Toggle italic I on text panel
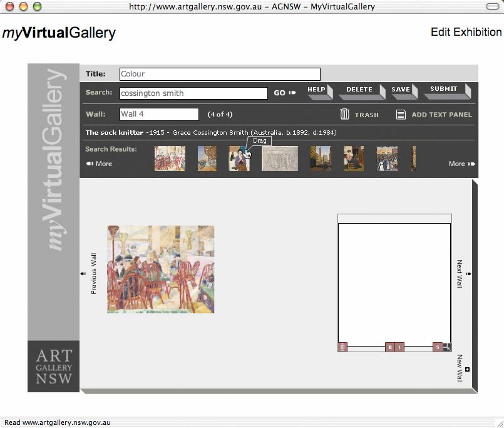Viewport: 504px width, 428px height. tap(399, 347)
